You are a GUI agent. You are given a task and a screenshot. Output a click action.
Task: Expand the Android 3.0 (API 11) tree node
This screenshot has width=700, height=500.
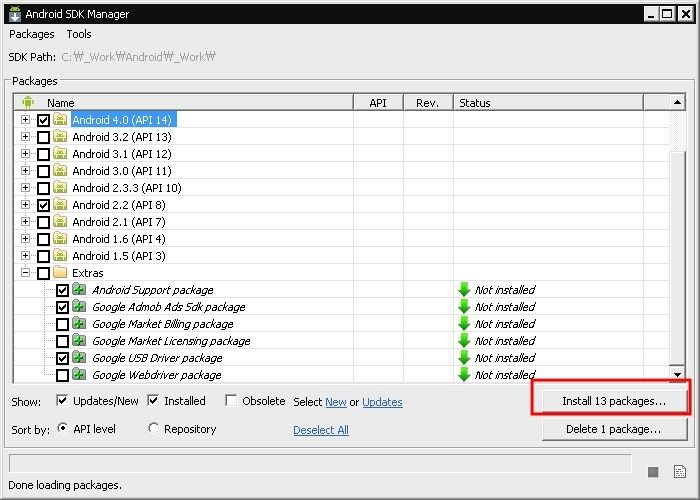25,170
